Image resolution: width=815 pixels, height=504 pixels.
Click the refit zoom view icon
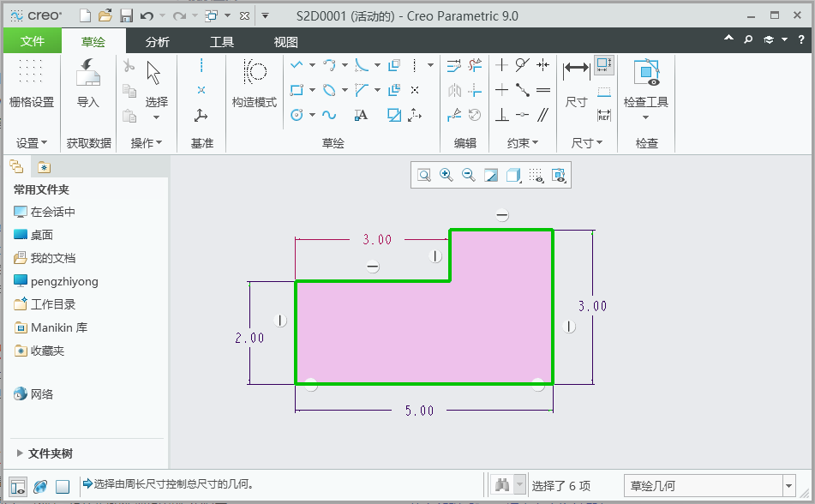pyautogui.click(x=424, y=175)
